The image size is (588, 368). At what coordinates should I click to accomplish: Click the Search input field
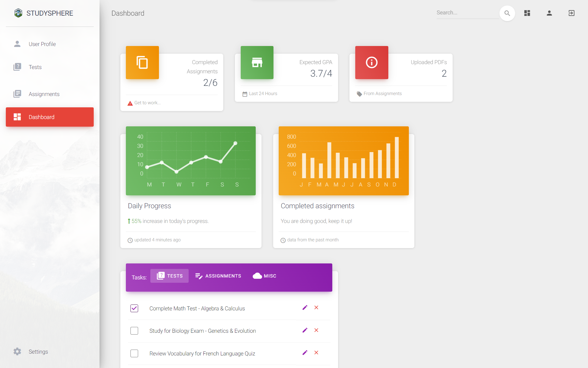(467, 13)
